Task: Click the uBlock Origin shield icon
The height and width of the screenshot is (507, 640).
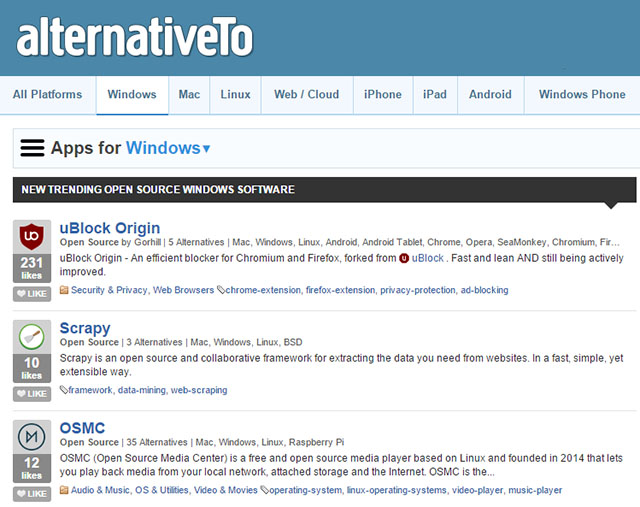Action: (32, 236)
